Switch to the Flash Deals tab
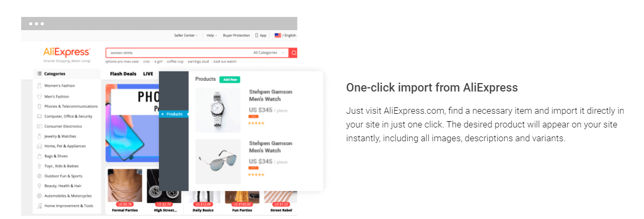The width and height of the screenshot is (644, 219). (123, 74)
